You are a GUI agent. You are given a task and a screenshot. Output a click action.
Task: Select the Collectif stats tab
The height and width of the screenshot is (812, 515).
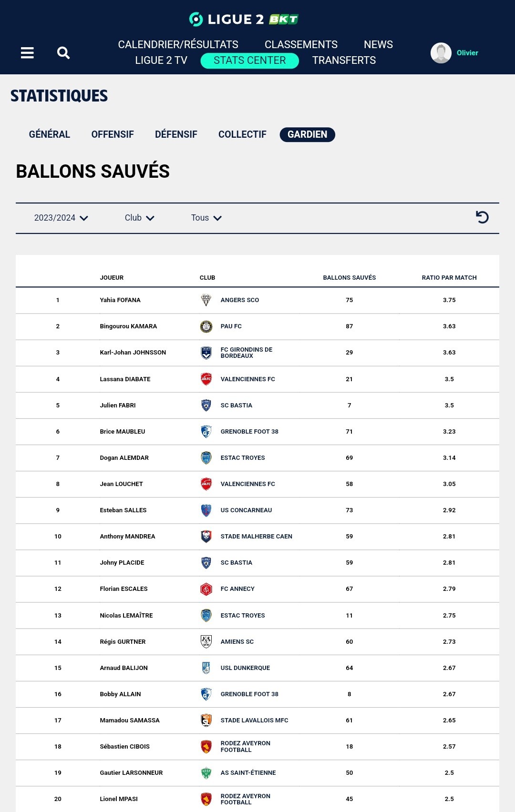coord(242,134)
